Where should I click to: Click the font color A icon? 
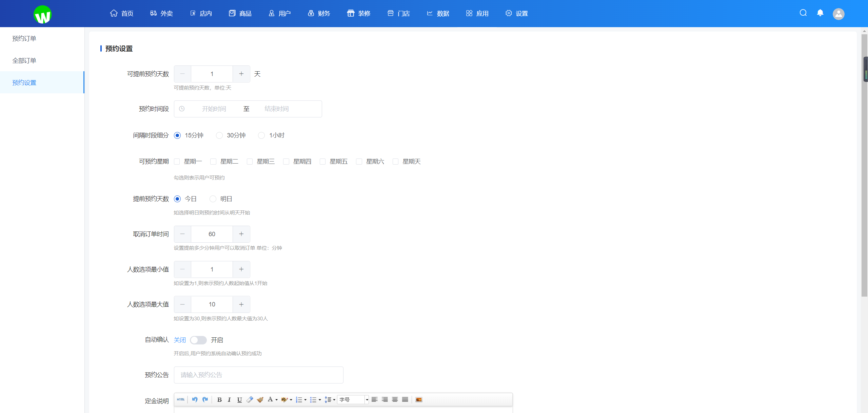click(x=270, y=399)
